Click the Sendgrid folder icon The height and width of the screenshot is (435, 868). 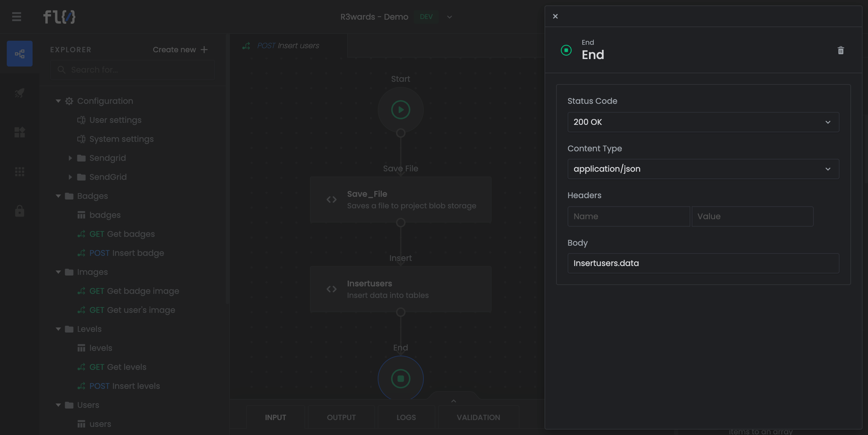point(81,158)
